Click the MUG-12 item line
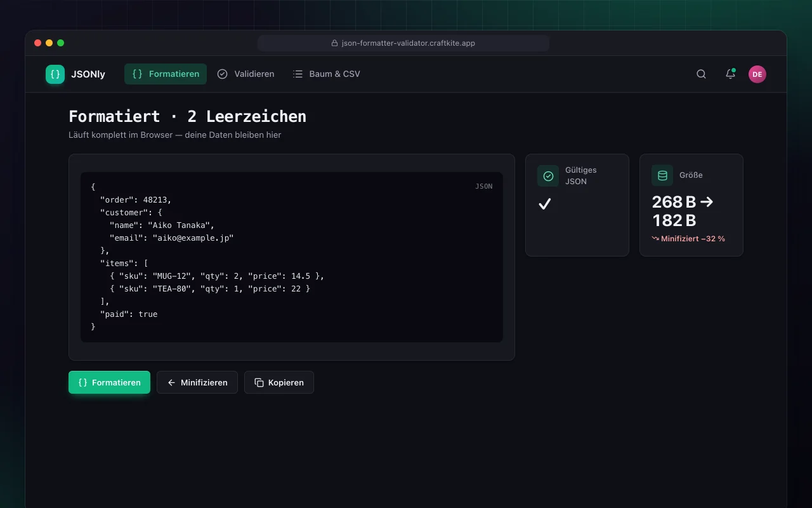Image resolution: width=812 pixels, height=508 pixels. coord(217,276)
